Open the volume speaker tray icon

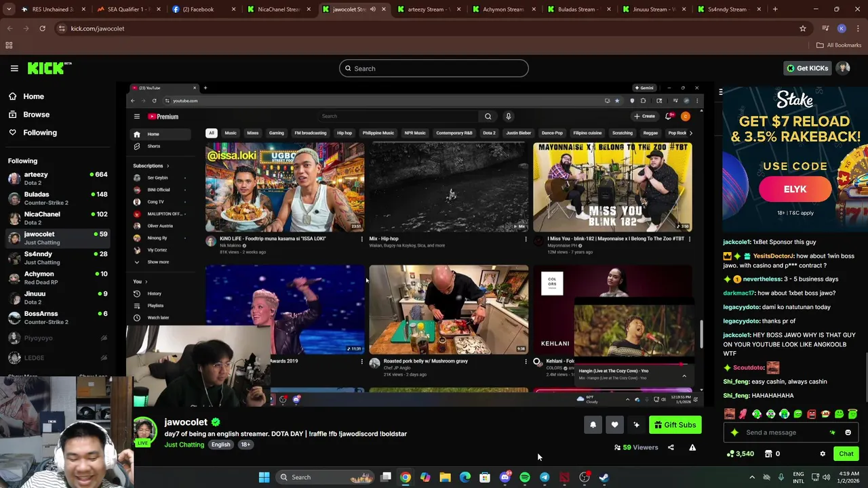[826, 477]
